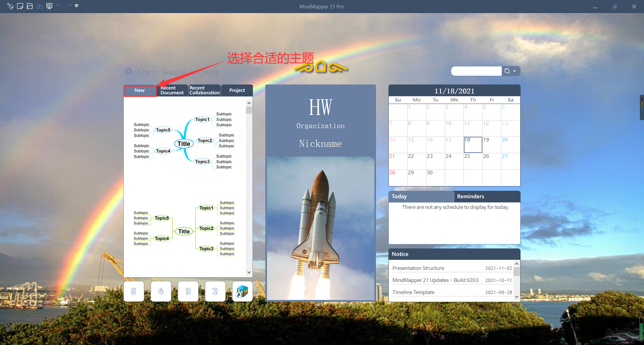Open a file using the folder icon

click(x=30, y=6)
